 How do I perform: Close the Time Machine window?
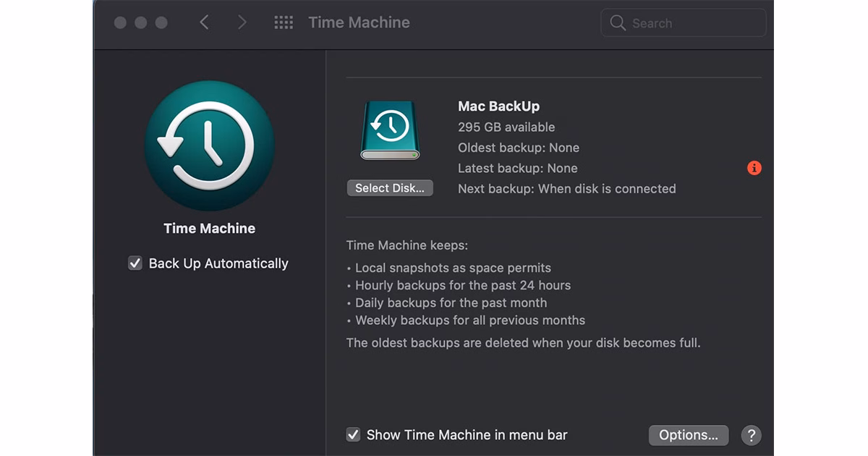120,22
